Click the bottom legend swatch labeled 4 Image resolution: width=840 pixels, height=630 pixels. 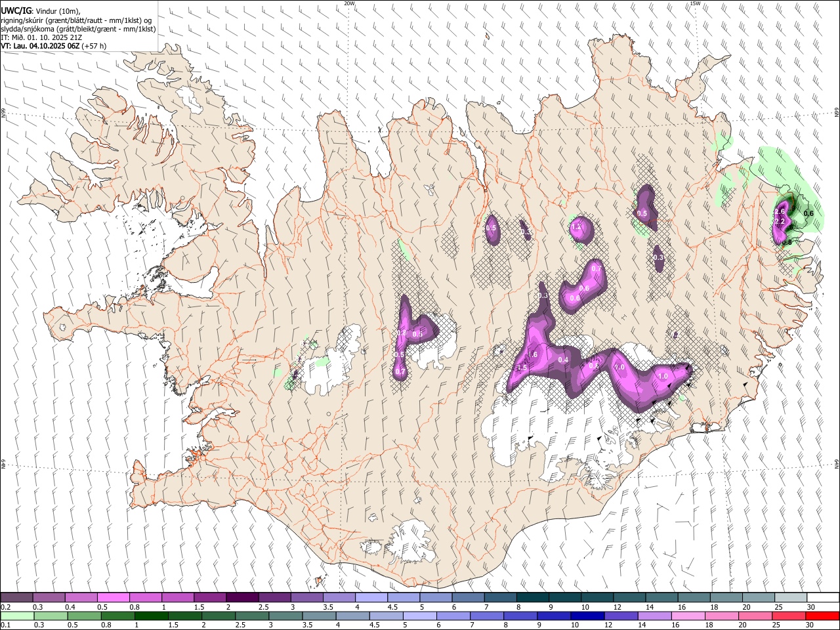pos(353,616)
